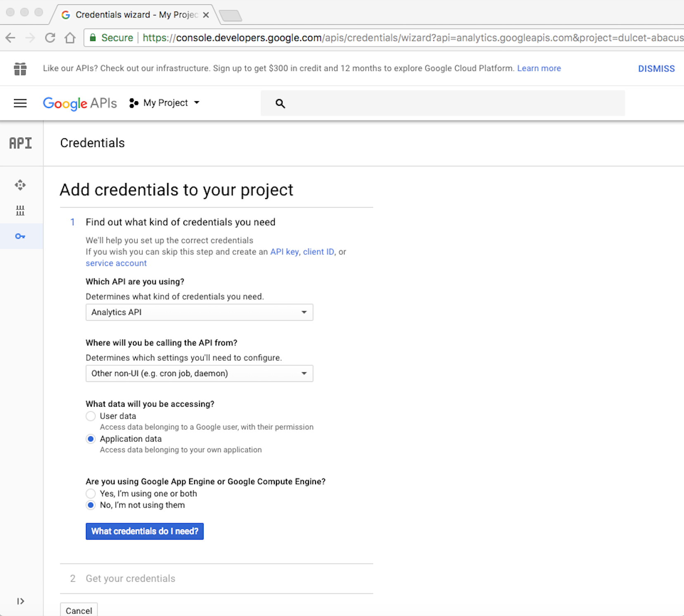Click the gift box promo icon
The image size is (684, 616).
pyautogui.click(x=20, y=69)
